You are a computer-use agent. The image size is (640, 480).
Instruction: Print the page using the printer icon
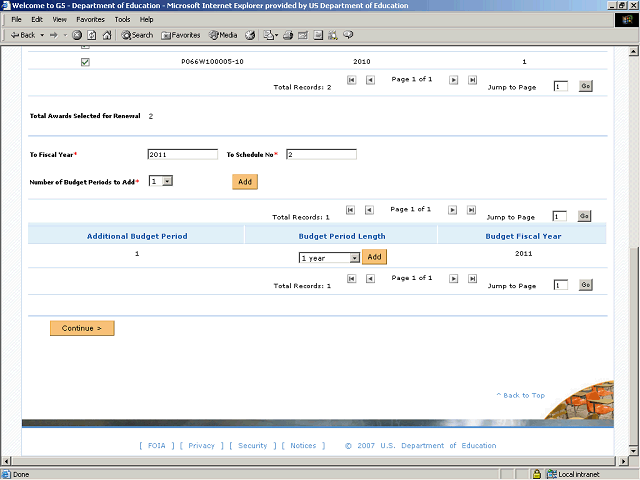pos(288,35)
